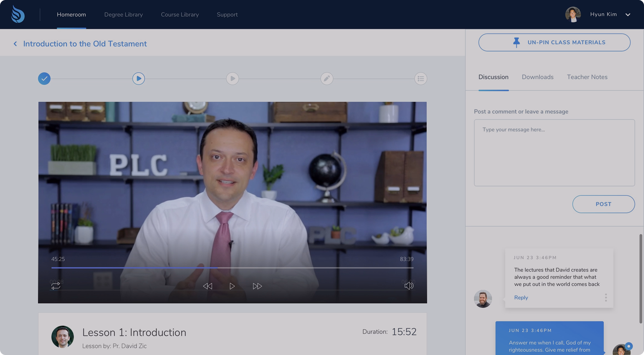The image size is (644, 355).
Task: Switch to the Downloads tab
Action: (537, 77)
